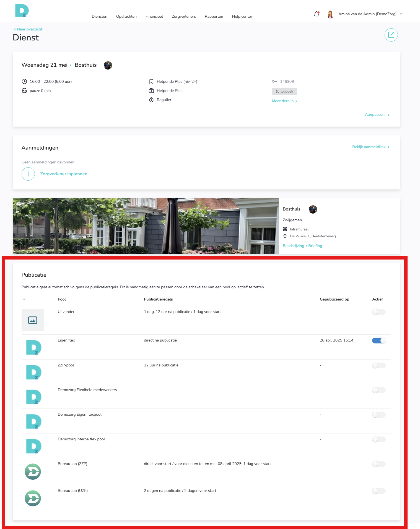This screenshot has width=420, height=529.
Task: Open the Help center menu
Action: pyautogui.click(x=242, y=16)
